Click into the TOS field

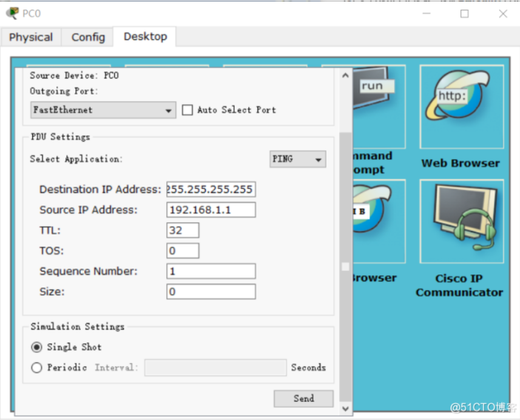pos(183,251)
